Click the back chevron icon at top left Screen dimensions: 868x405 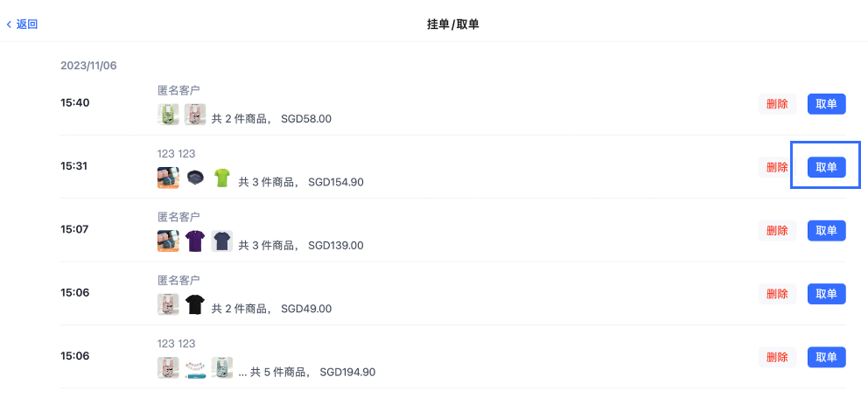[x=9, y=24]
